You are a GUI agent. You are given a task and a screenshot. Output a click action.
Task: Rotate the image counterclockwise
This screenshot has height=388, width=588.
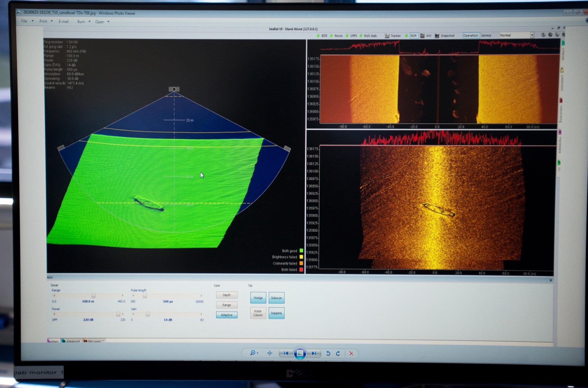(x=328, y=353)
